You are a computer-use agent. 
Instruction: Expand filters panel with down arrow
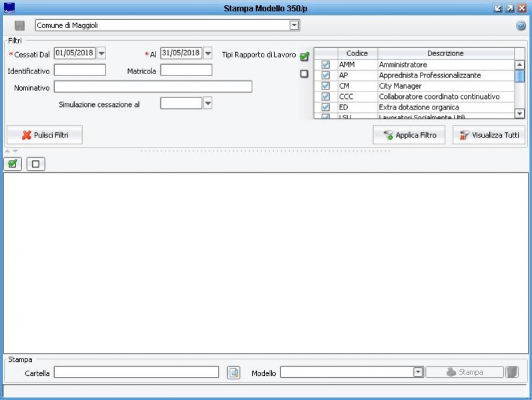point(15,151)
